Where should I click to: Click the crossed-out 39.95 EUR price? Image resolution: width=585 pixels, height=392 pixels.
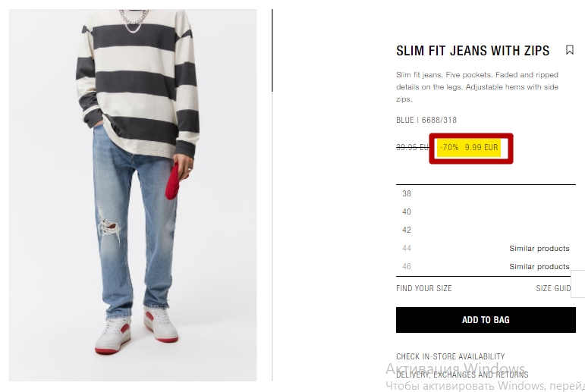point(413,147)
